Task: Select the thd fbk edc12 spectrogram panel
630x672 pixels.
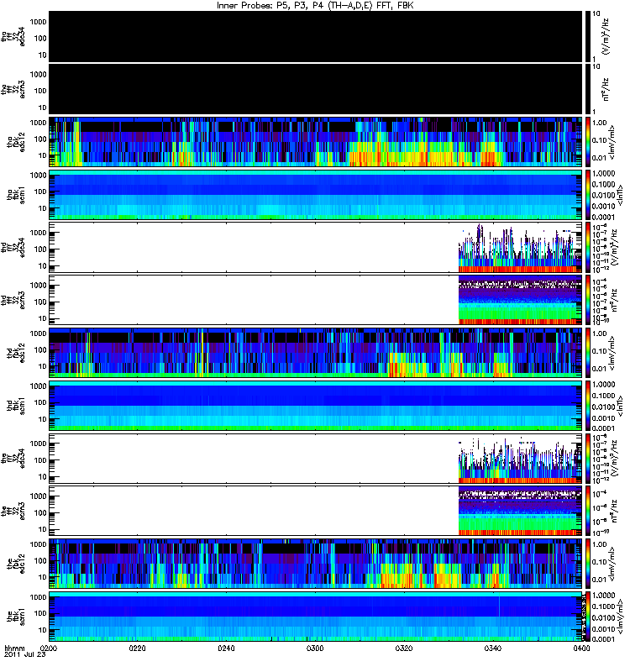Action: tap(316, 353)
